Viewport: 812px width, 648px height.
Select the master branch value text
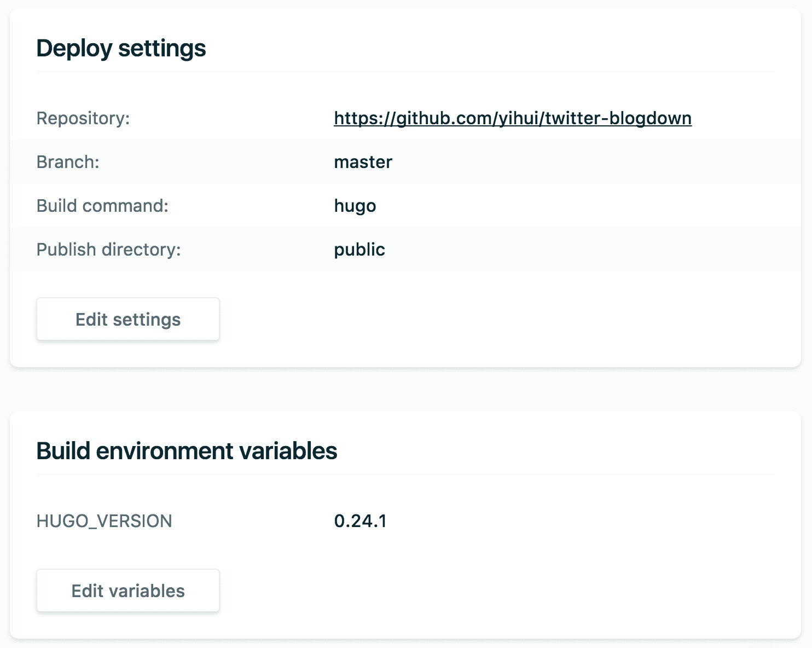(363, 161)
